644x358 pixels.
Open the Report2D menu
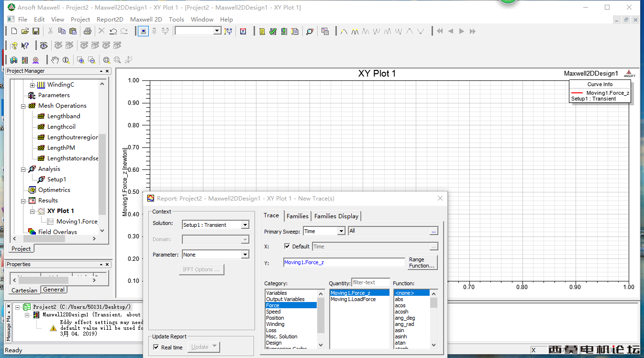pyautogui.click(x=110, y=20)
